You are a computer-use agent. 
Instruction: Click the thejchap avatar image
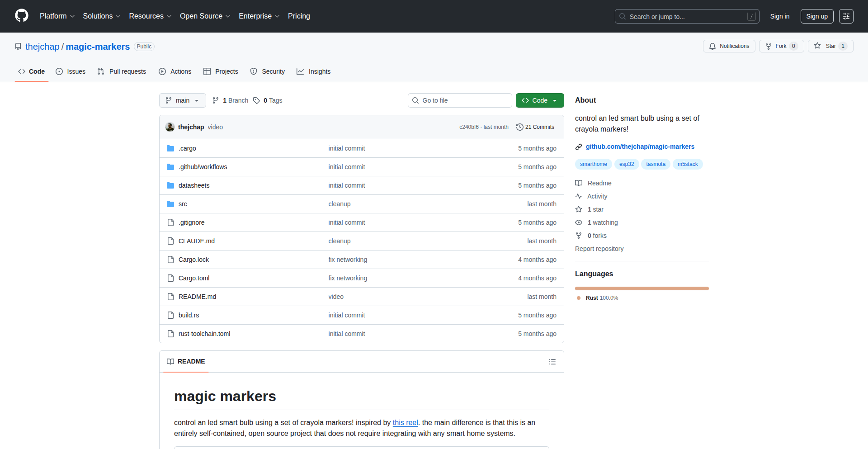coord(170,127)
